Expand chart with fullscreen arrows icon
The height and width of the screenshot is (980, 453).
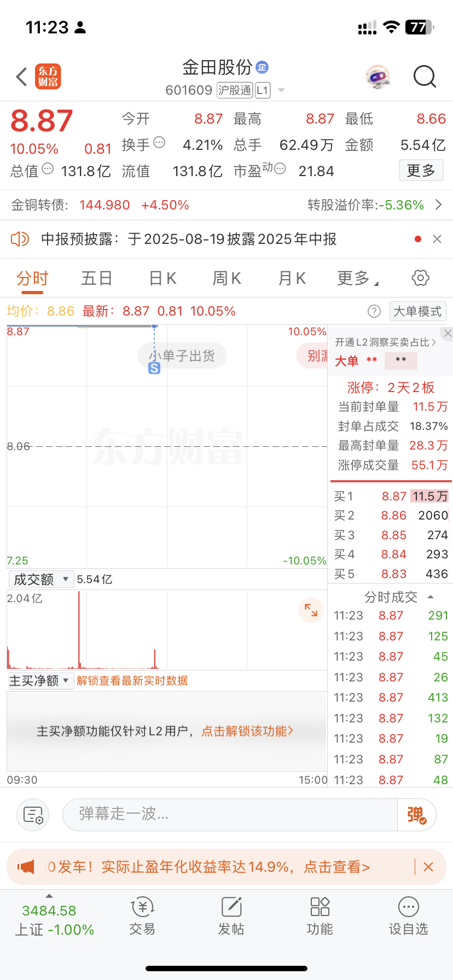click(311, 610)
